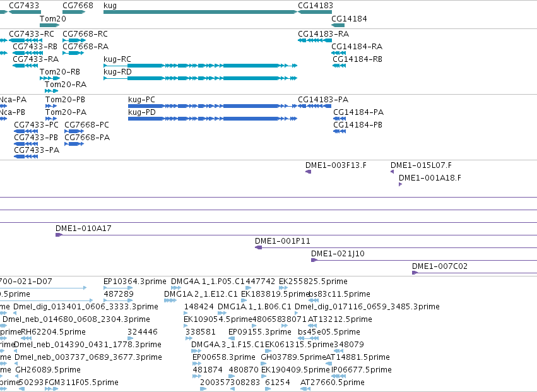
Task: Select EST 487289
Action: click(119, 294)
